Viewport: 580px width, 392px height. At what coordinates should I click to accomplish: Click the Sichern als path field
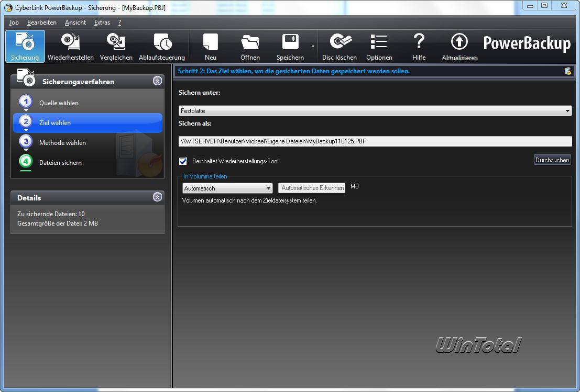point(375,141)
